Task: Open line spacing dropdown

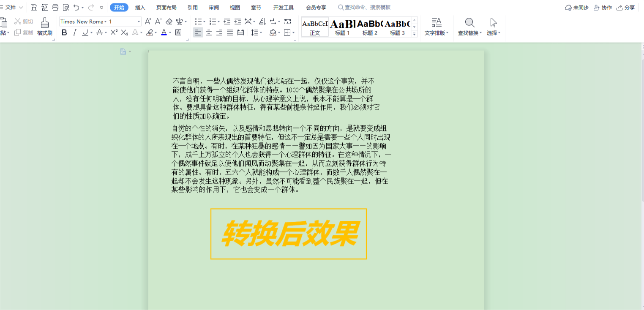Action: coord(261,33)
